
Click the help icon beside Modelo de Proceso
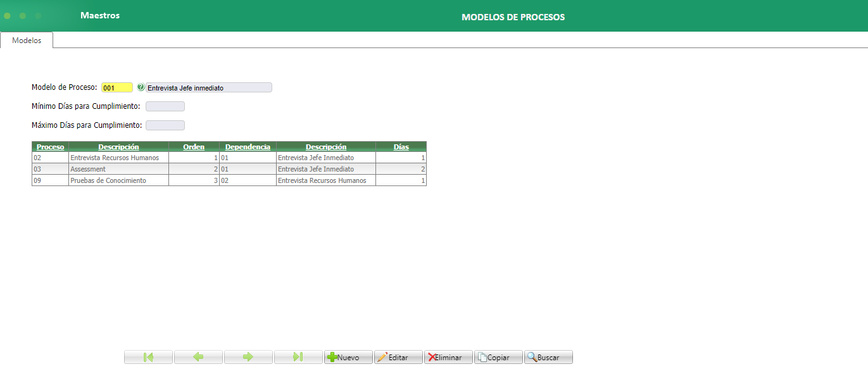click(x=141, y=87)
